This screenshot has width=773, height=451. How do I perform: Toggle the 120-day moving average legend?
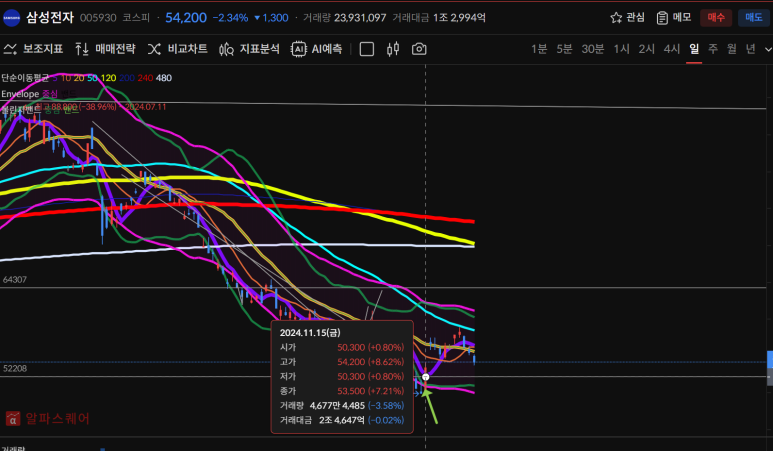pos(108,78)
